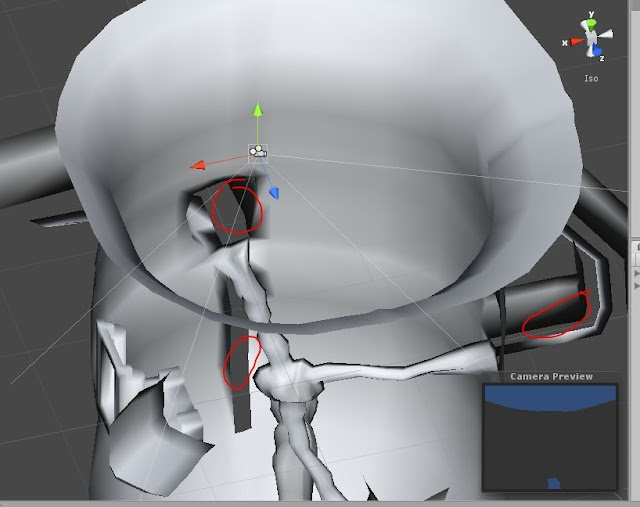Click the blue Z cone on orientation gizmo

597,51
